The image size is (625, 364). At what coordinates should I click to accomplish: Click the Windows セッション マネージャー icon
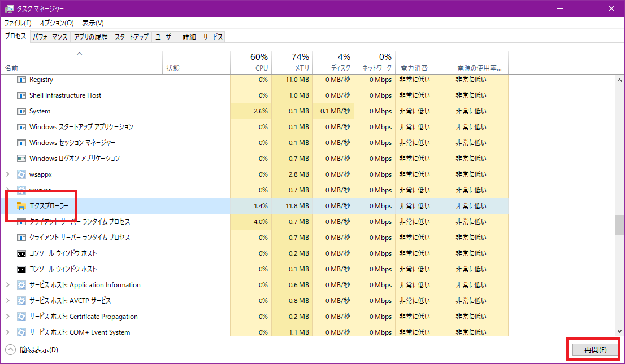tap(21, 143)
